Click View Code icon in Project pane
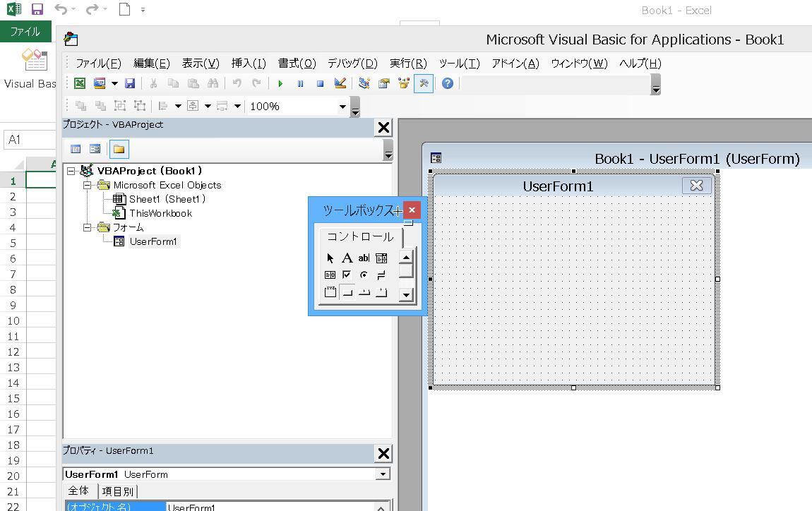This screenshot has height=511, width=812. point(76,149)
